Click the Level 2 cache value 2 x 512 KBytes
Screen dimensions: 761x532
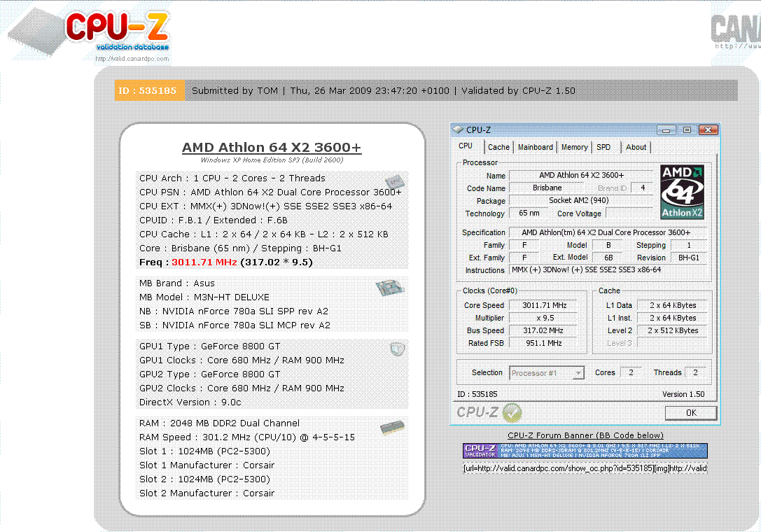click(x=673, y=330)
